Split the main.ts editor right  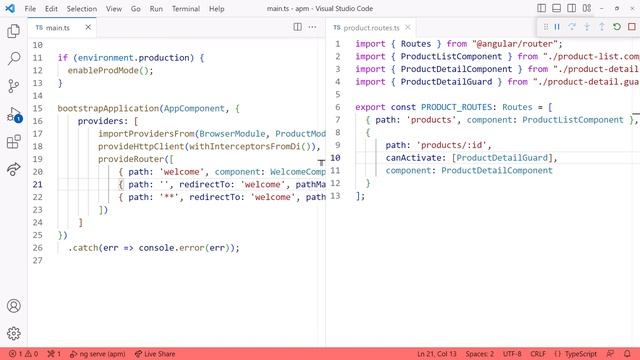[x=298, y=27]
